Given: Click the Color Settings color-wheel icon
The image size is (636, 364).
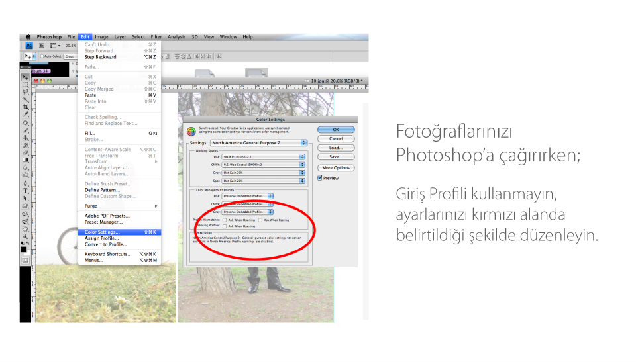Looking at the screenshot, I should click(191, 131).
